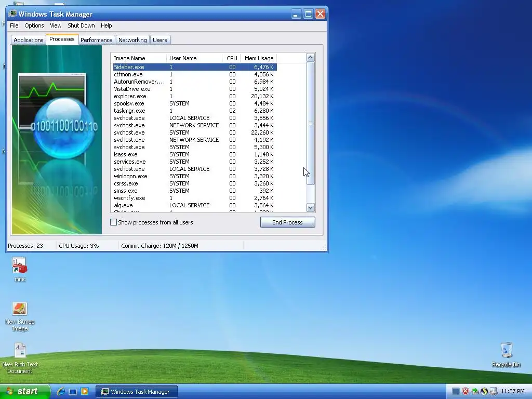
Task: Open the Options menu
Action: click(34, 25)
